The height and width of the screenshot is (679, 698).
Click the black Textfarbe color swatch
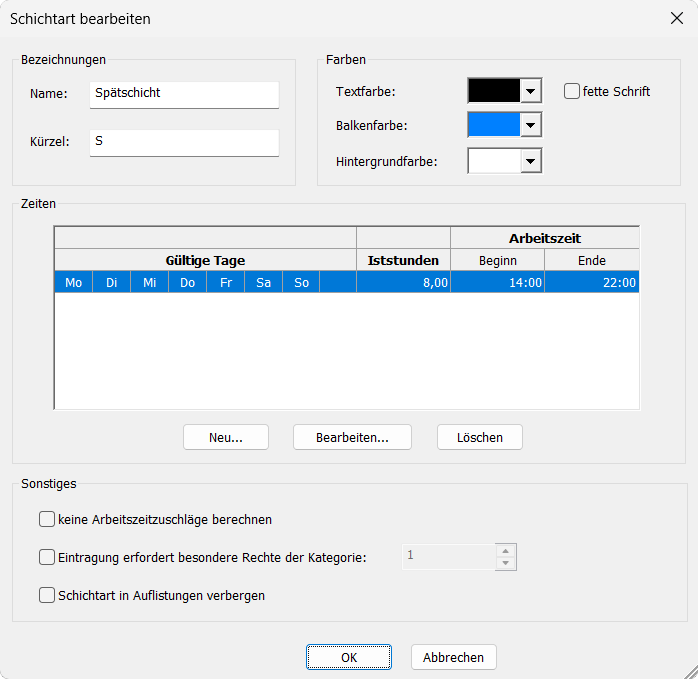(494, 91)
